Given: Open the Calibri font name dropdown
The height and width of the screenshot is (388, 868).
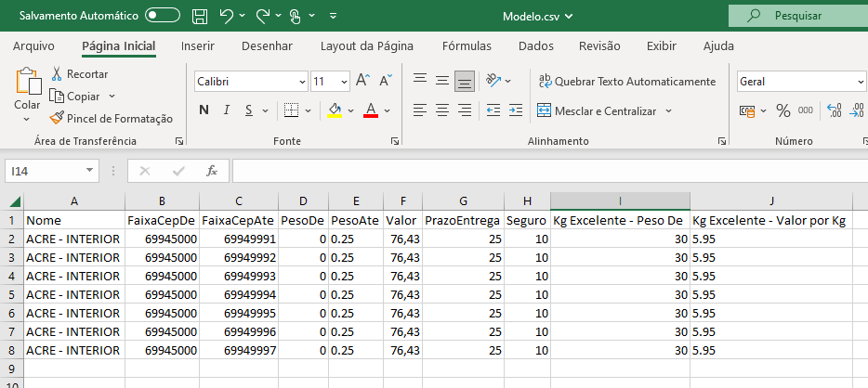Looking at the screenshot, I should 301,82.
